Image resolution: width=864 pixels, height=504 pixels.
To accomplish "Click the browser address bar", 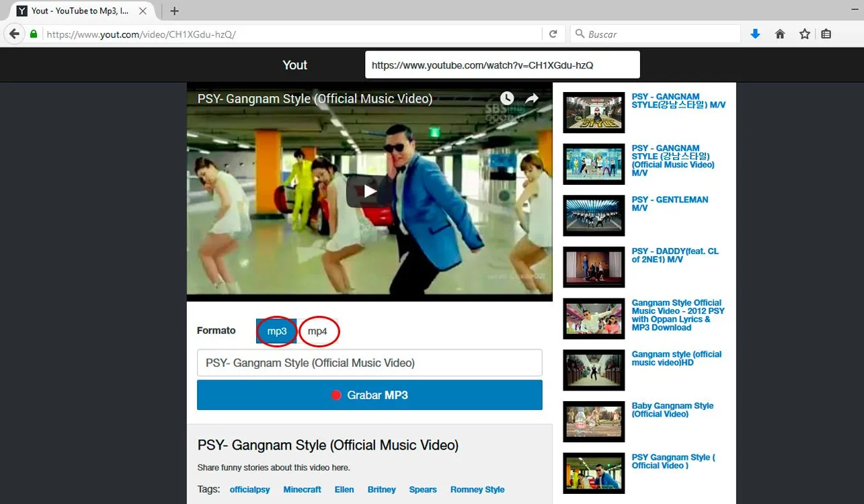I will [x=292, y=34].
